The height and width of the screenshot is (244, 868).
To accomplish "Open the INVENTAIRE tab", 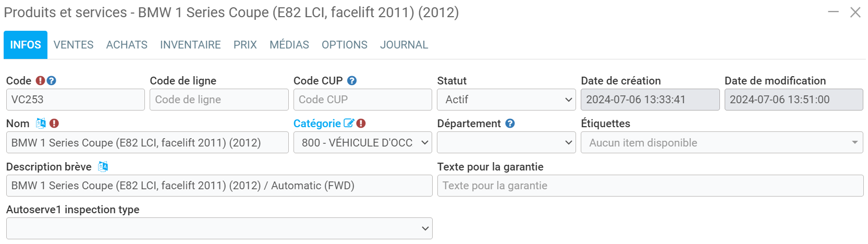I will (190, 45).
